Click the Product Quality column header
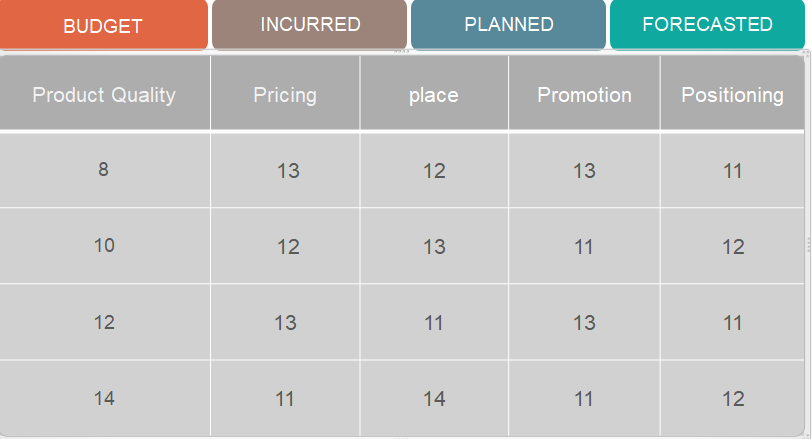812x439 pixels. pyautogui.click(x=104, y=95)
